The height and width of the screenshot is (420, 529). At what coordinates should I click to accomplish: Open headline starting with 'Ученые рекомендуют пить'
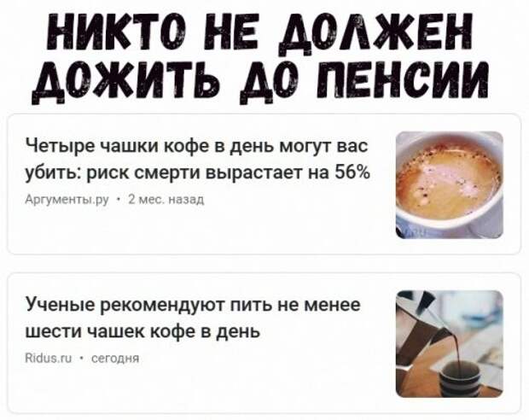(x=193, y=318)
